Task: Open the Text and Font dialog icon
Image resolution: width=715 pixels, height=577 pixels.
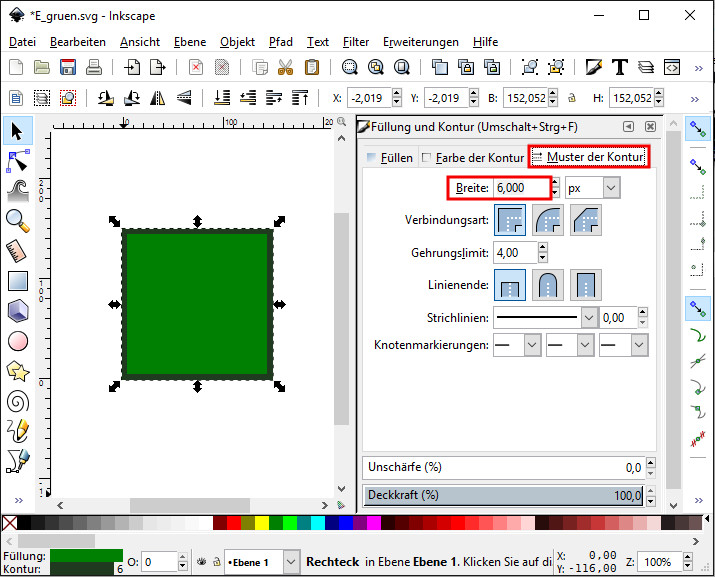Action: point(620,68)
